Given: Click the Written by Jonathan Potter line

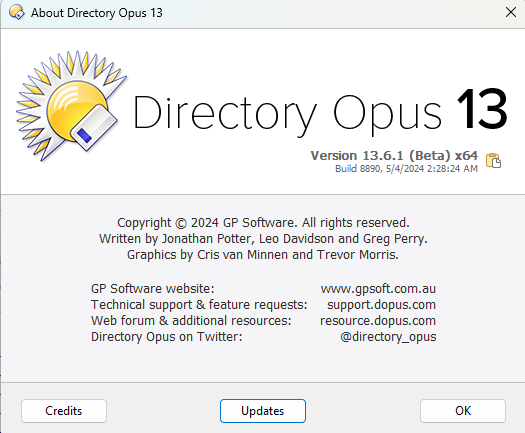Looking at the screenshot, I should tap(263, 239).
